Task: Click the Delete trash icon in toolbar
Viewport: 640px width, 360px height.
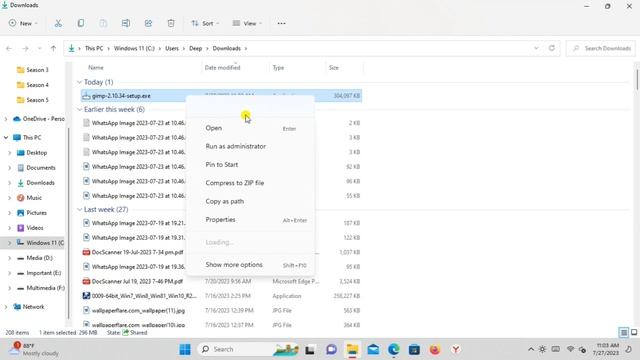Action: coord(171,23)
